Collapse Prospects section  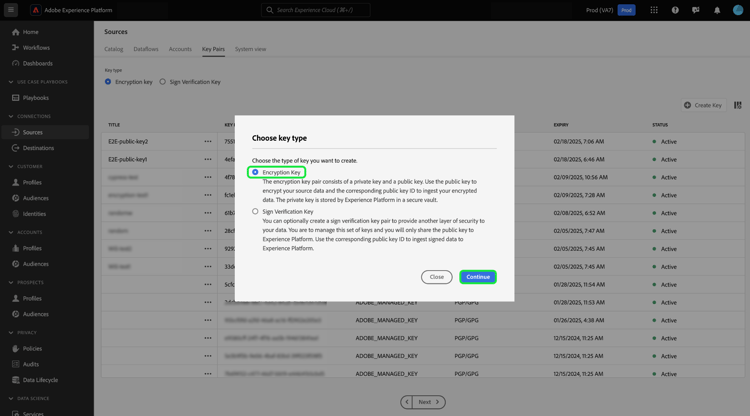tap(11, 283)
